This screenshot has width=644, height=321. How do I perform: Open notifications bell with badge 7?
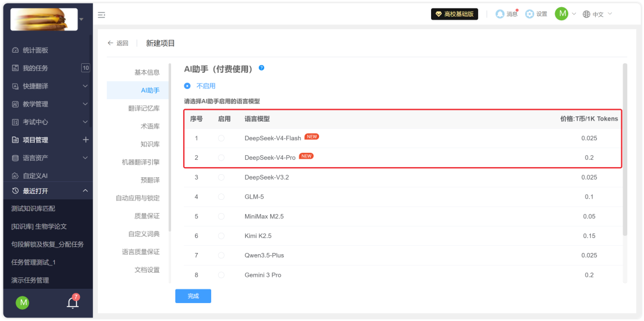click(73, 303)
